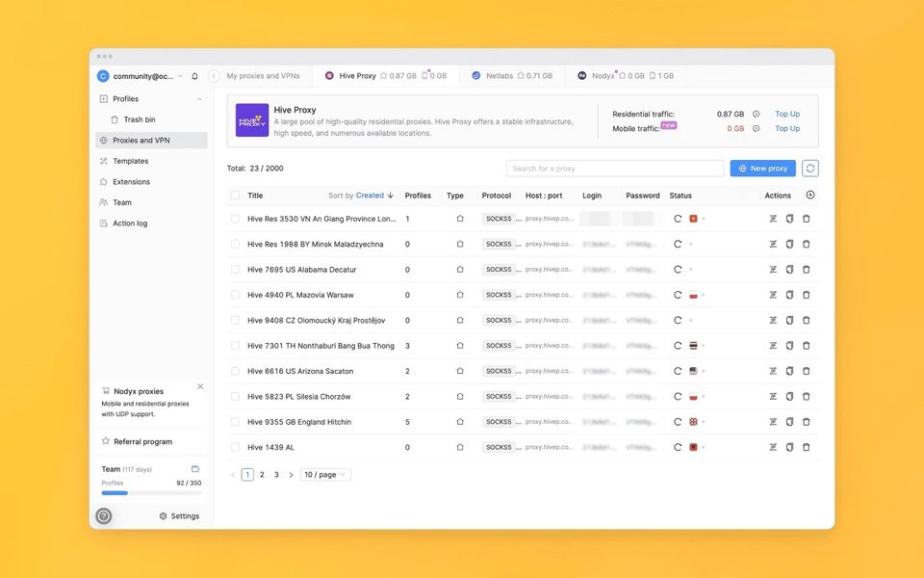Dismiss the Nodyx proxies banner

[x=200, y=387]
